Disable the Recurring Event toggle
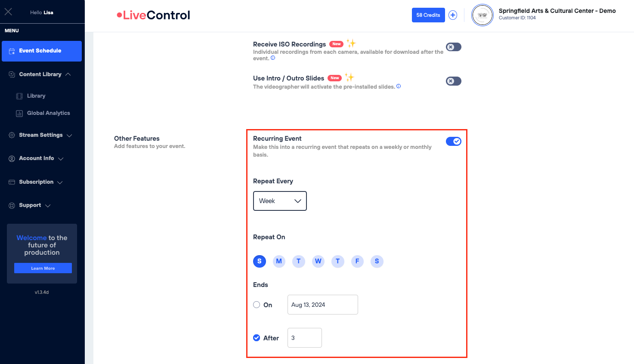Viewport: 634px width, 364px height. click(x=453, y=141)
